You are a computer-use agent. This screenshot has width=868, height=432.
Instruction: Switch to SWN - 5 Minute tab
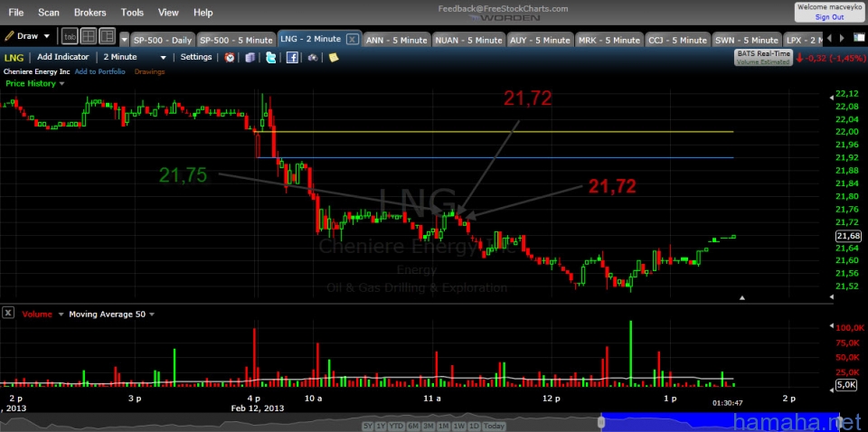[x=747, y=40]
